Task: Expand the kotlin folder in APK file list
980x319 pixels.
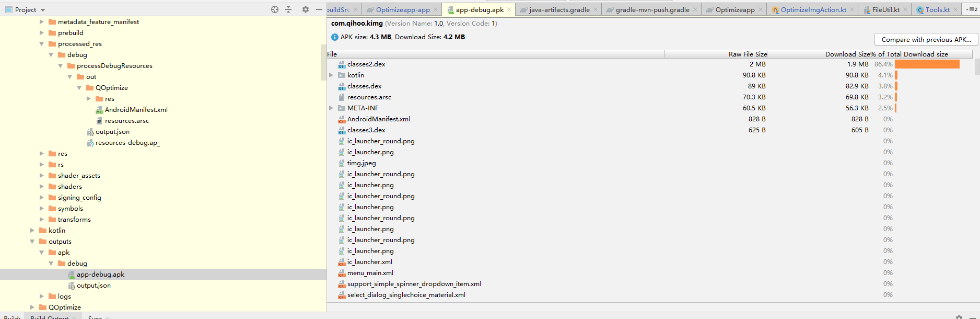Action: click(331, 75)
